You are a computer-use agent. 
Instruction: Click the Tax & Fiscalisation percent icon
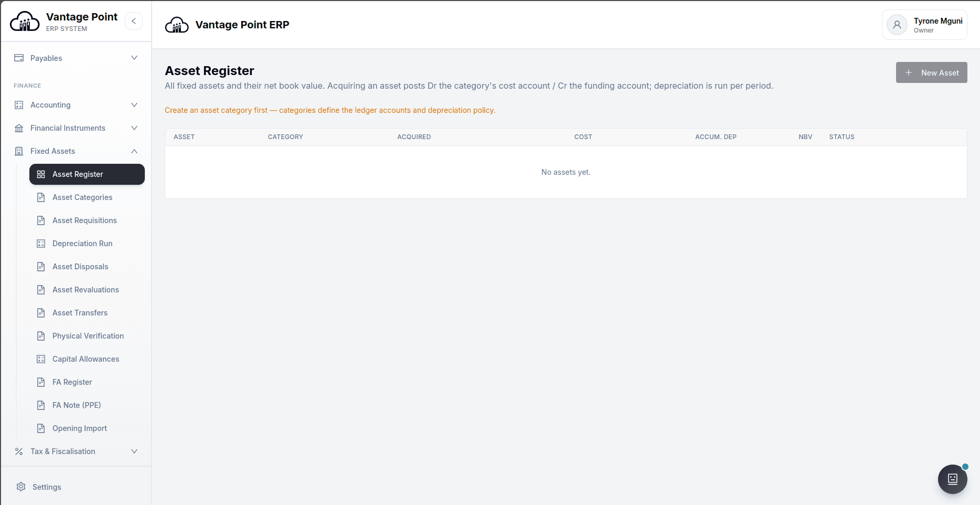[19, 451]
